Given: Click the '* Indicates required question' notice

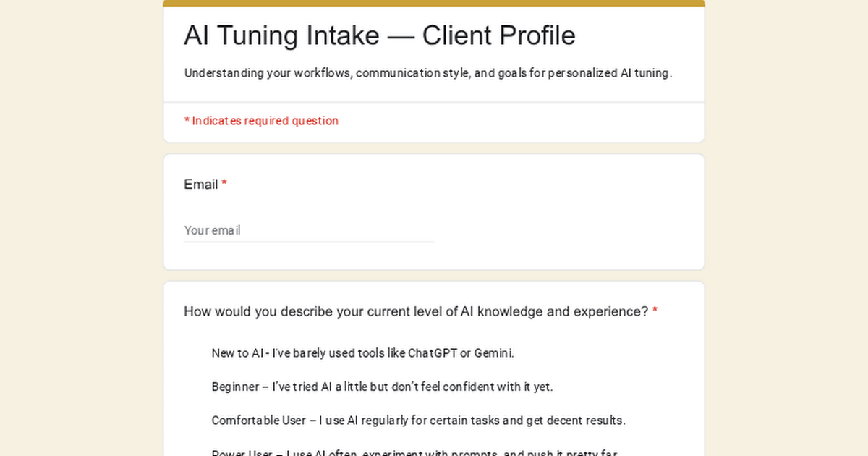Looking at the screenshot, I should click(261, 121).
